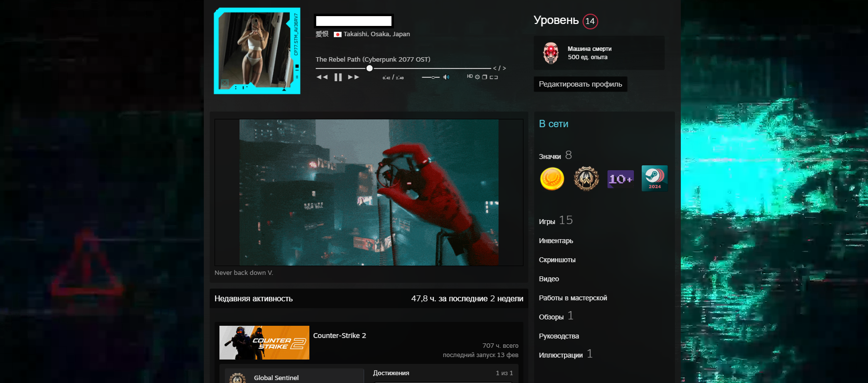The height and width of the screenshot is (383, 868).
Task: Pause The Rebel Path track
Action: pyautogui.click(x=338, y=77)
